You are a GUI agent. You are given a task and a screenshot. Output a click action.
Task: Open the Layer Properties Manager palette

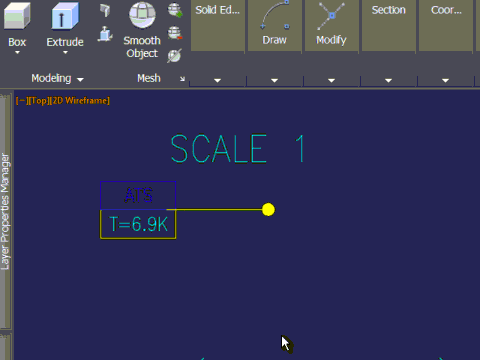5,211
